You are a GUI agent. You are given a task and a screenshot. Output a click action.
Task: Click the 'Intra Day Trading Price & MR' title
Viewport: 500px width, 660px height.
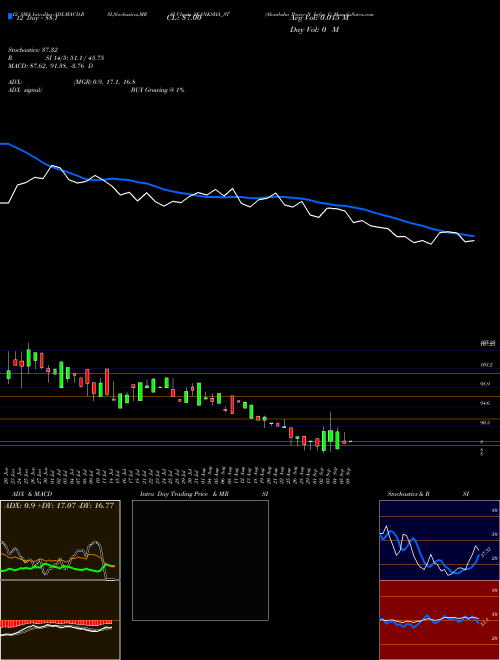coord(184,494)
